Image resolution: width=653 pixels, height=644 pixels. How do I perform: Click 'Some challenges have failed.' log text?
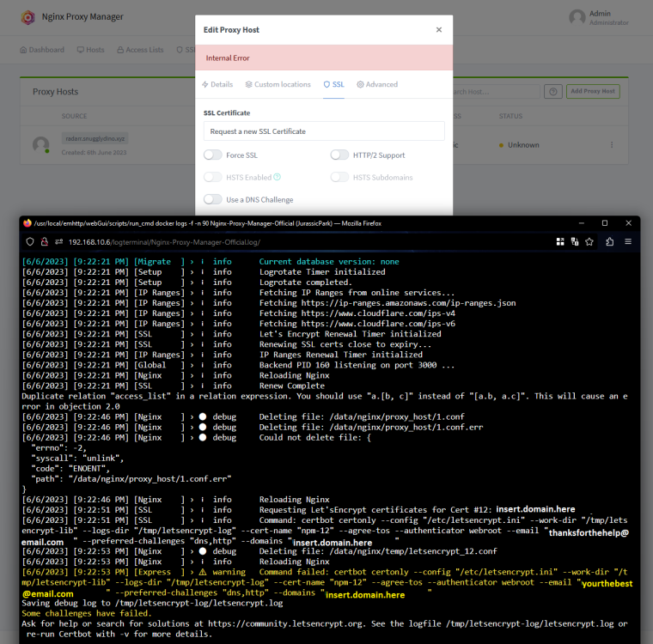coord(87,613)
